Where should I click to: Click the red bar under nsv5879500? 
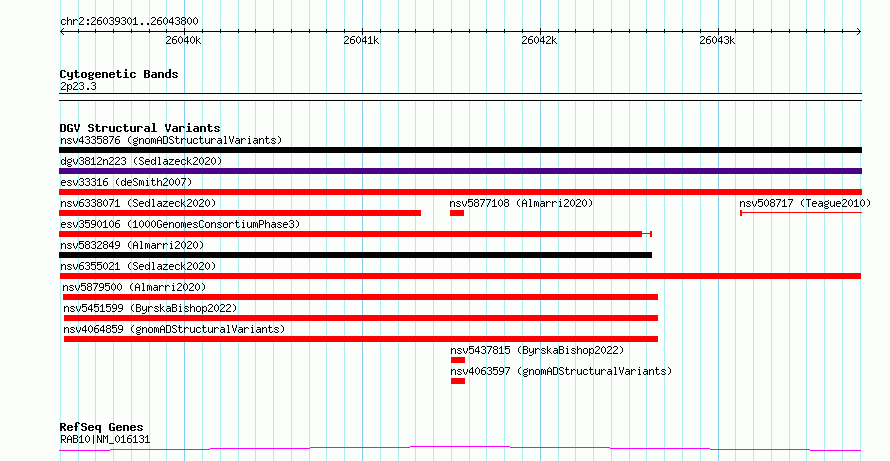pos(360,297)
